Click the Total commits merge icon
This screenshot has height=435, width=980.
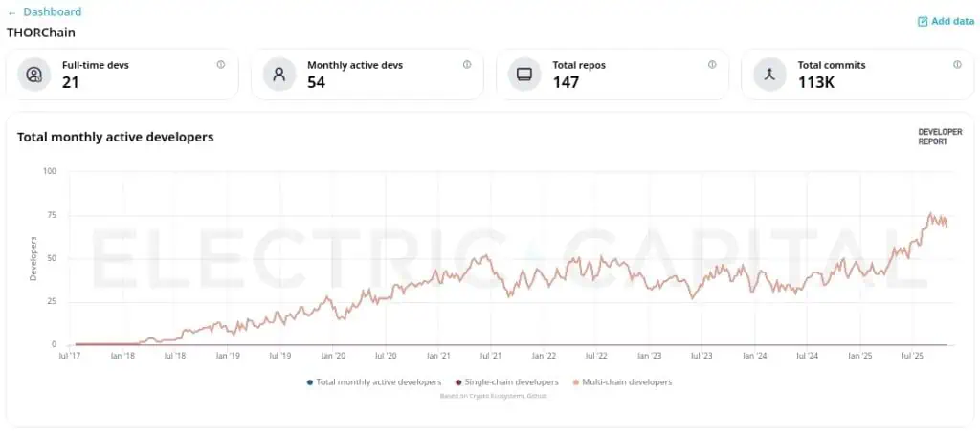[769, 74]
